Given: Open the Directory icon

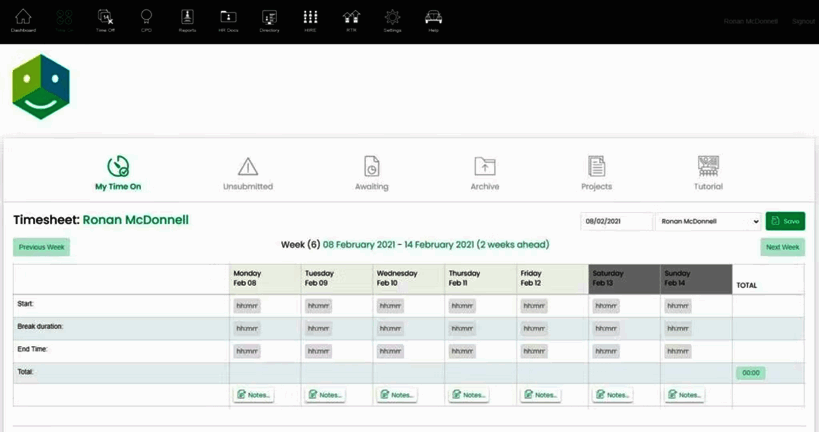Looking at the screenshot, I should 269,20.
